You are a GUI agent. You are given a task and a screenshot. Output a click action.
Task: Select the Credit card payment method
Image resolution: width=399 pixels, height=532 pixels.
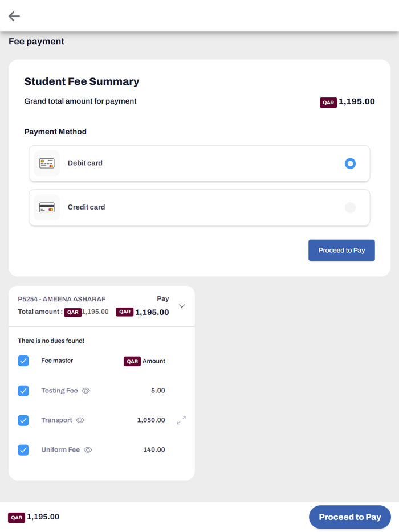(350, 207)
